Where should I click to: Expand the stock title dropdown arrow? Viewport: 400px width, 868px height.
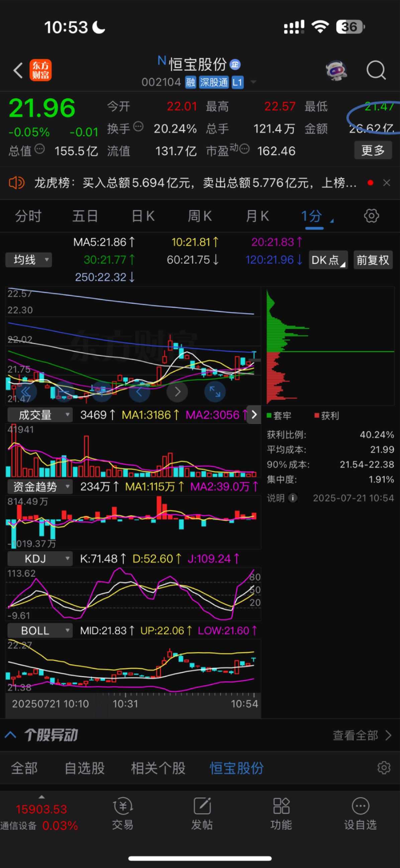[254, 82]
